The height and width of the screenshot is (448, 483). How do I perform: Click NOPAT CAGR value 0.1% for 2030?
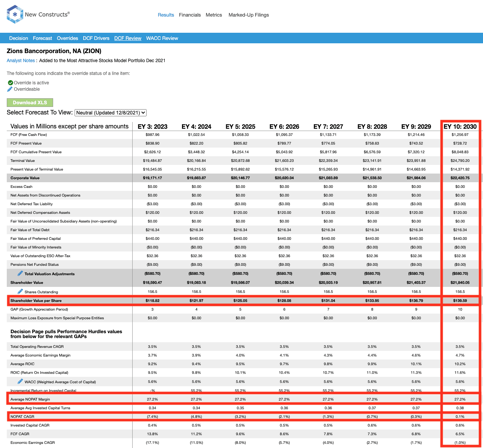460,417
